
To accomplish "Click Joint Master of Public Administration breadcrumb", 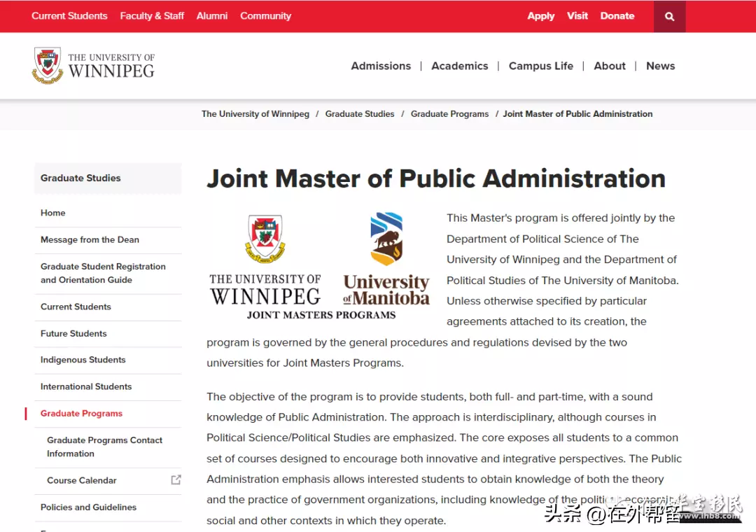I will pos(577,114).
